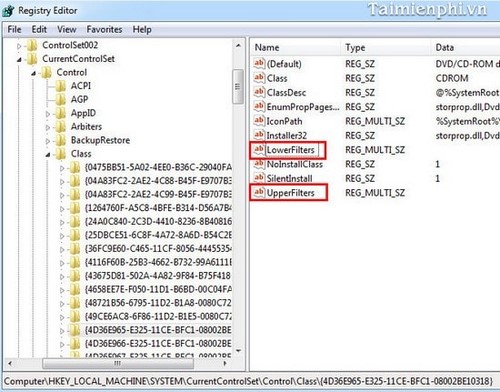Expand the BackupRestore key
This screenshot has height=392, width=500.
point(48,141)
